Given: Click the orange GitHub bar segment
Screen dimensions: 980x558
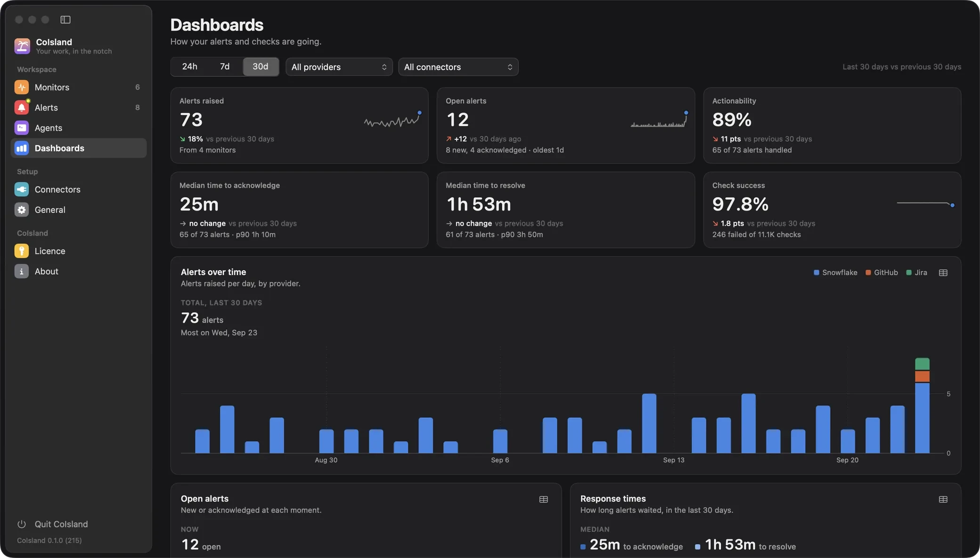Looking at the screenshot, I should (x=922, y=376).
